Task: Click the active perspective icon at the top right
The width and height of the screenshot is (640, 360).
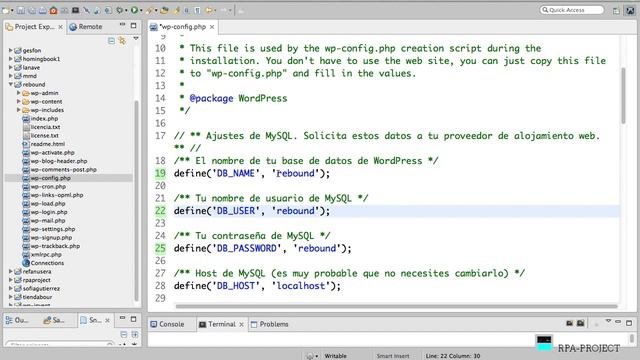Action: pos(630,11)
